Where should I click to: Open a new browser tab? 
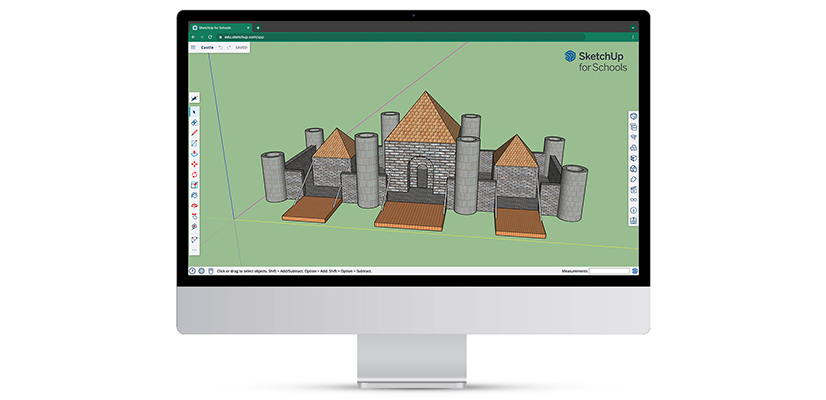(258, 27)
